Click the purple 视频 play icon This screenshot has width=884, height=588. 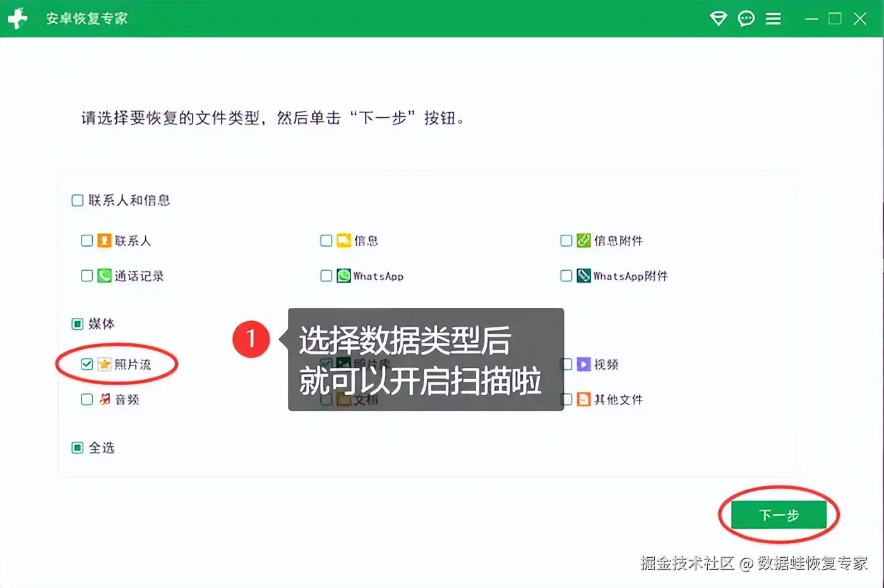pos(583,364)
